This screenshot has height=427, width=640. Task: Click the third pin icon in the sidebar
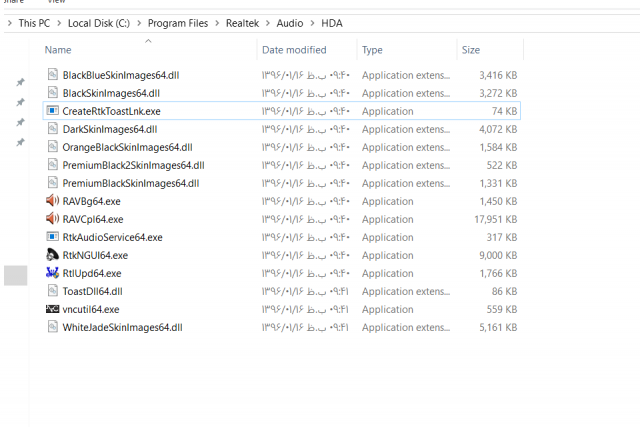(20, 122)
